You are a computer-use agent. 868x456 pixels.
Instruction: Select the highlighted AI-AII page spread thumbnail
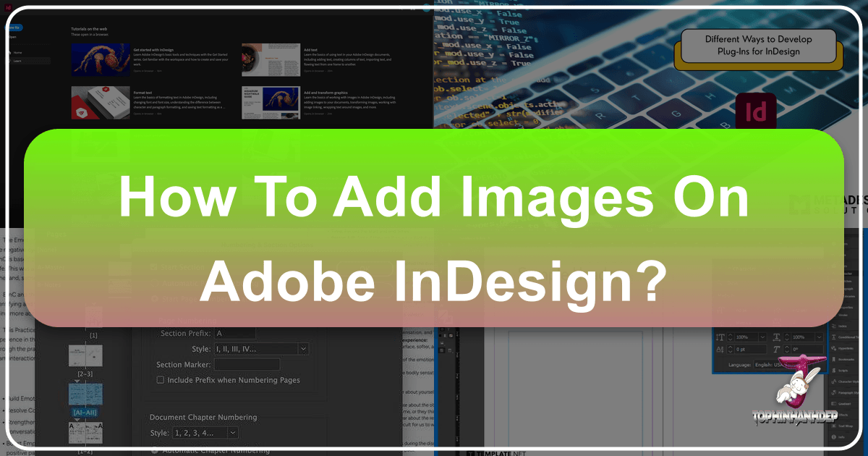click(x=85, y=397)
